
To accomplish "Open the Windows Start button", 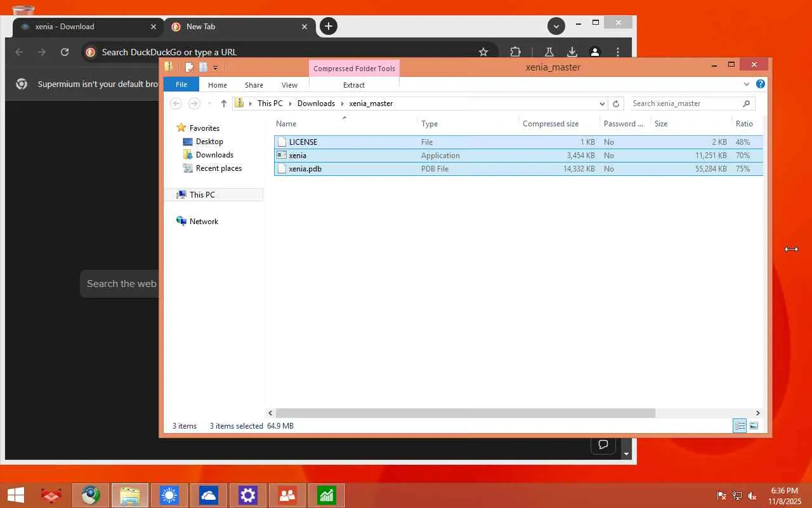I will (x=15, y=495).
